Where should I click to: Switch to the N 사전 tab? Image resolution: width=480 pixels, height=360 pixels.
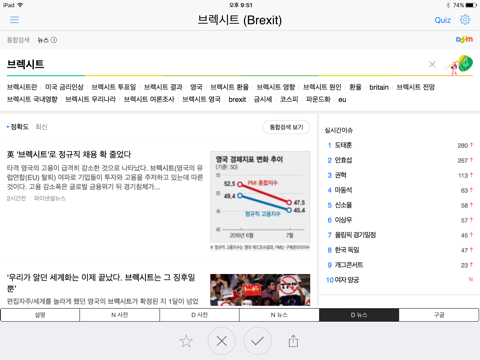[x=120, y=315]
